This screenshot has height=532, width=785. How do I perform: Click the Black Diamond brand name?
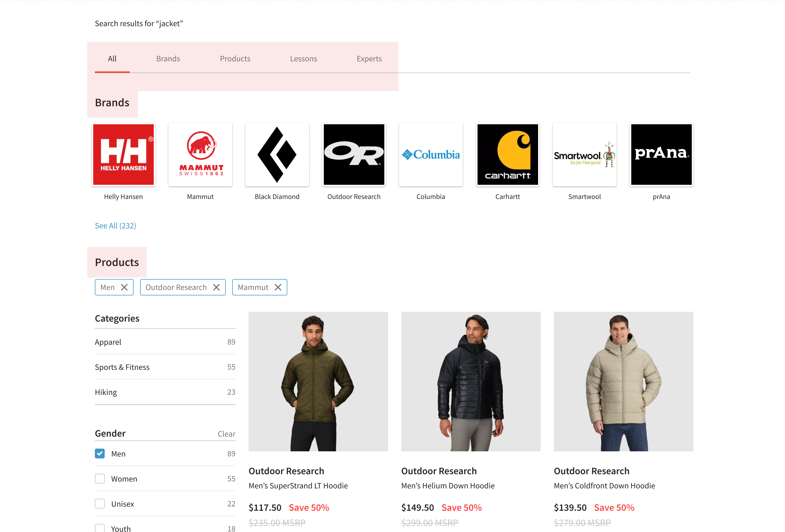point(277,197)
